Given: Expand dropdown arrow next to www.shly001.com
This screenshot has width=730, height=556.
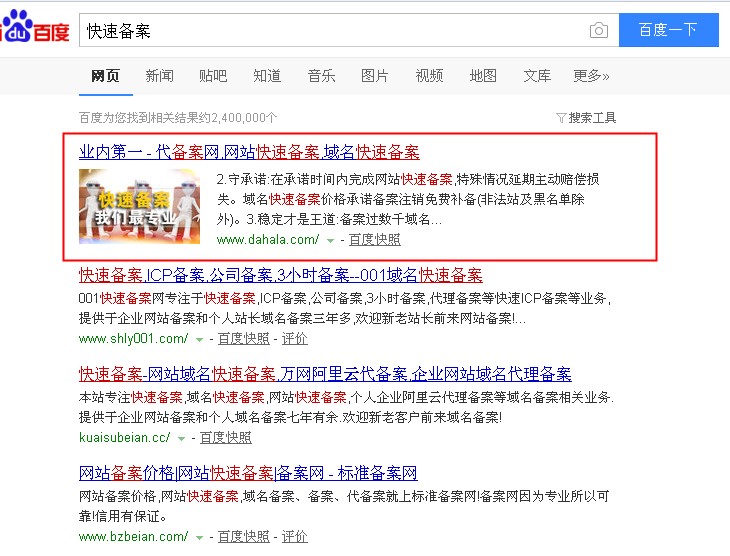Looking at the screenshot, I should pyautogui.click(x=198, y=340).
